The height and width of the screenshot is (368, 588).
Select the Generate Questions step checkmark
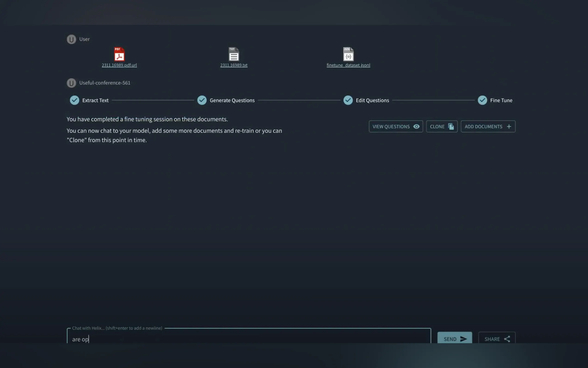pos(202,100)
